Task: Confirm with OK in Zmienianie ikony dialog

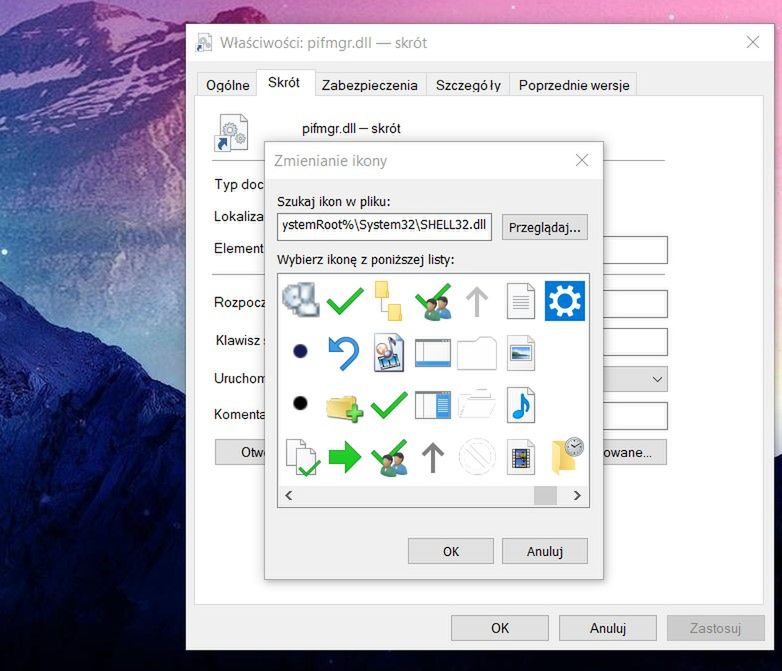Action: pos(451,551)
